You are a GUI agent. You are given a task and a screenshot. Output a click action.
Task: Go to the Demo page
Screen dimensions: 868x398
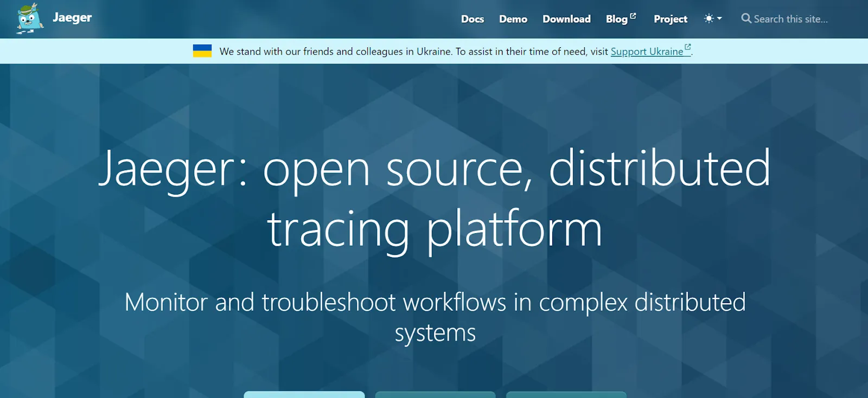(x=513, y=19)
